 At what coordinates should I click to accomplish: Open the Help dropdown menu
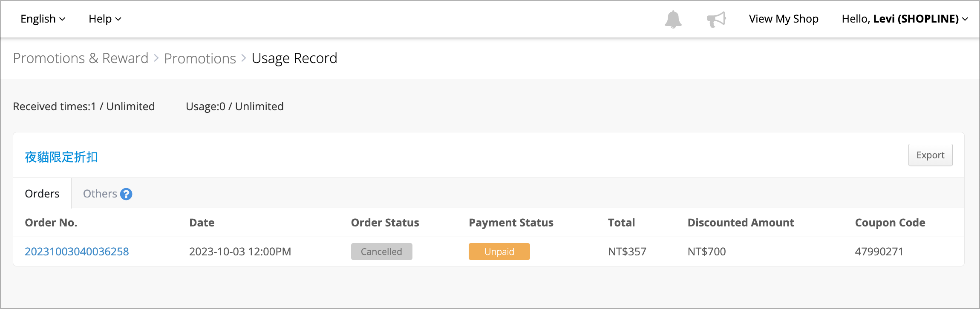[105, 19]
